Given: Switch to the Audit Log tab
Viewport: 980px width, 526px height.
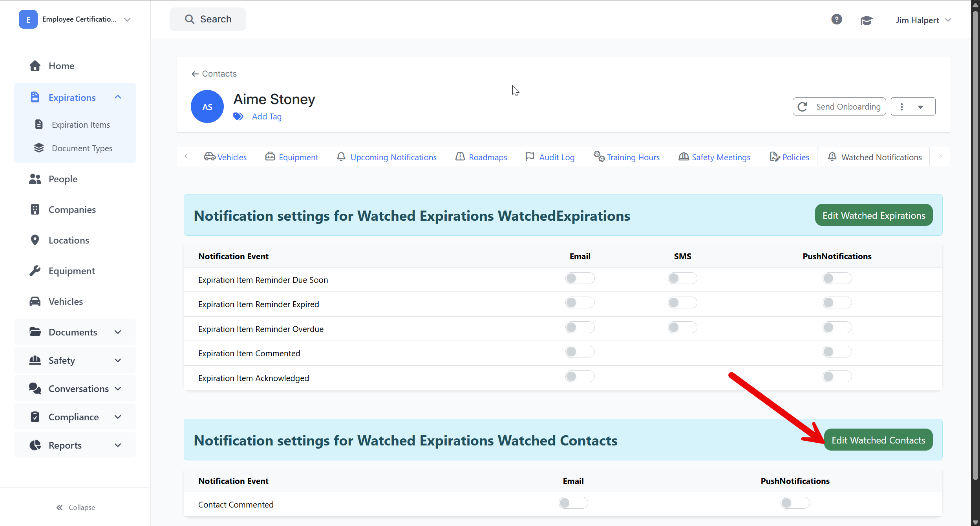Looking at the screenshot, I should click(x=550, y=157).
